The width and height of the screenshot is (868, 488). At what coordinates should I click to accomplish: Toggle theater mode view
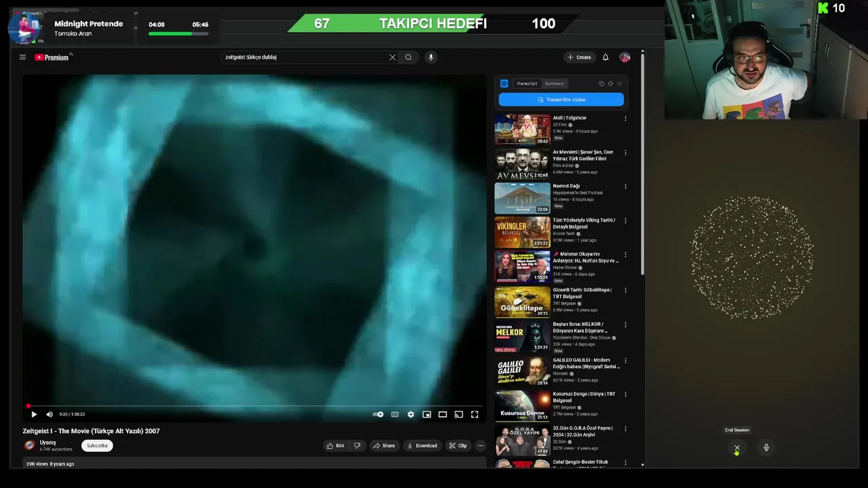click(443, 414)
